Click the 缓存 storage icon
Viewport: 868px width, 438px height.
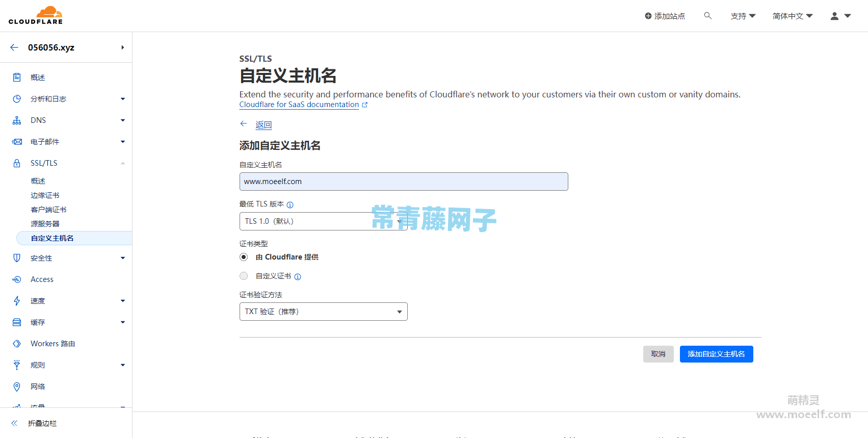coord(17,322)
